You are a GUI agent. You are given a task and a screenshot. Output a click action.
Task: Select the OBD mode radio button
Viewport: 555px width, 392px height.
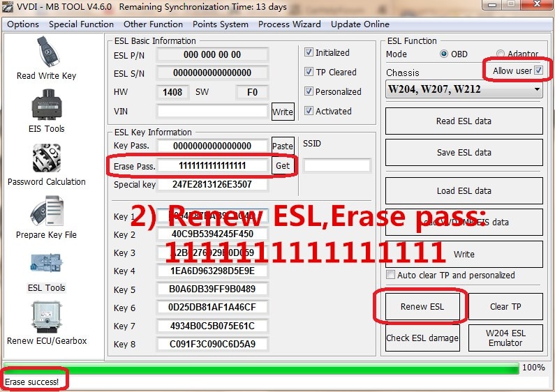coord(444,54)
